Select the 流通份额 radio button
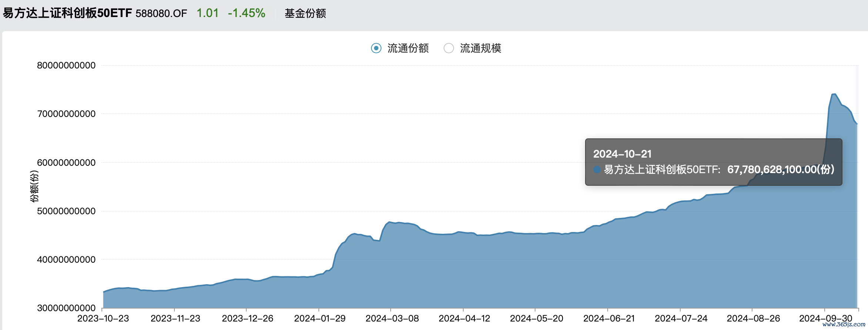 point(376,48)
